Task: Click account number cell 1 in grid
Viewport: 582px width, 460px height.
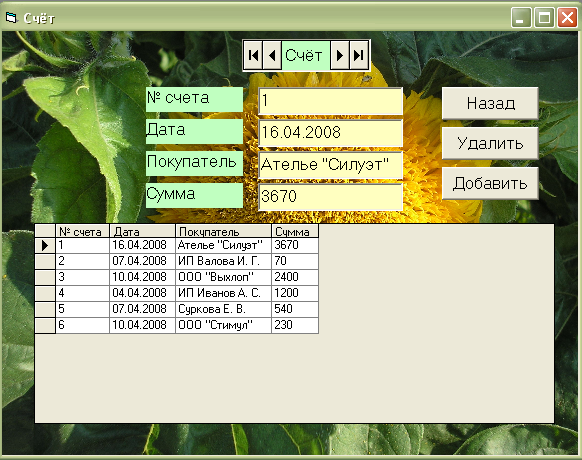Action: (82, 245)
